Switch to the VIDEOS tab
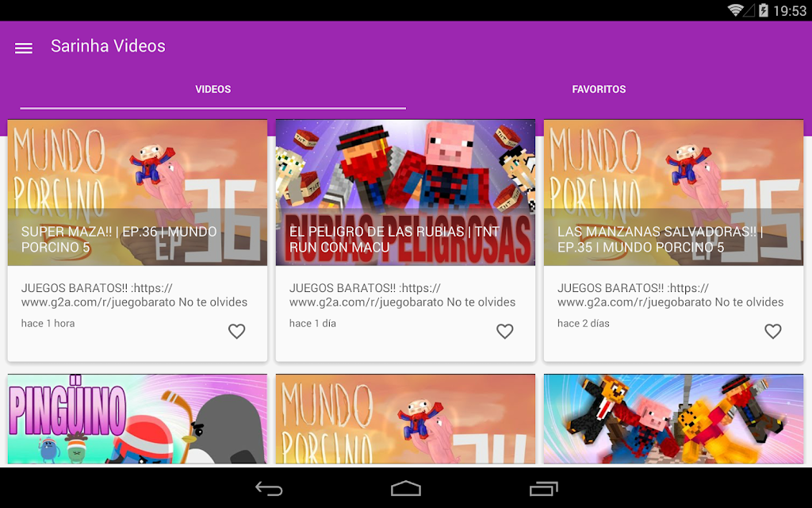The width and height of the screenshot is (812, 508). pos(213,89)
